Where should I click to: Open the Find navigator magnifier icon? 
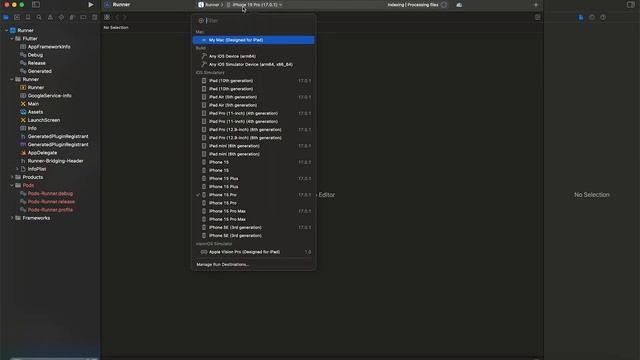(39, 18)
